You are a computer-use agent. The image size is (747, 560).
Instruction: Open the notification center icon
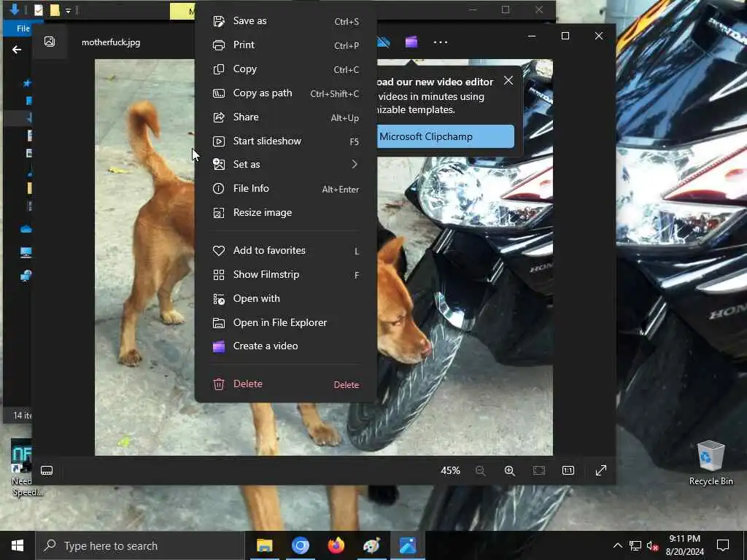coord(723,545)
